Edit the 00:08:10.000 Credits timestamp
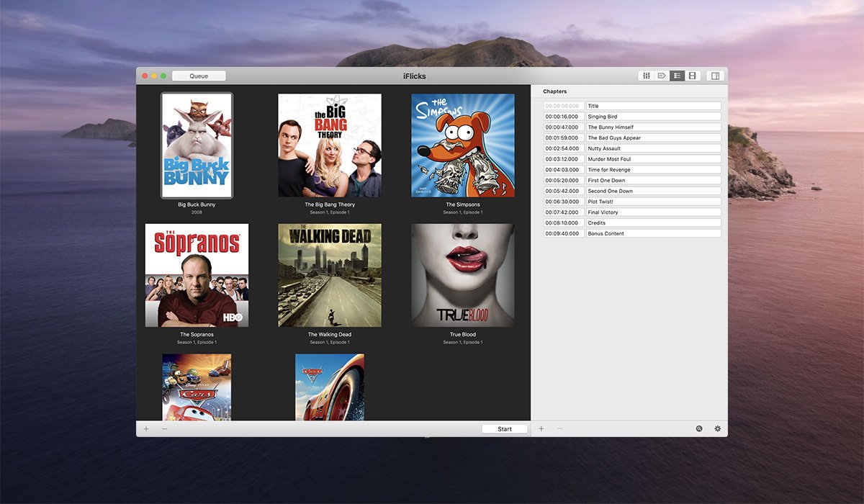 tap(564, 223)
